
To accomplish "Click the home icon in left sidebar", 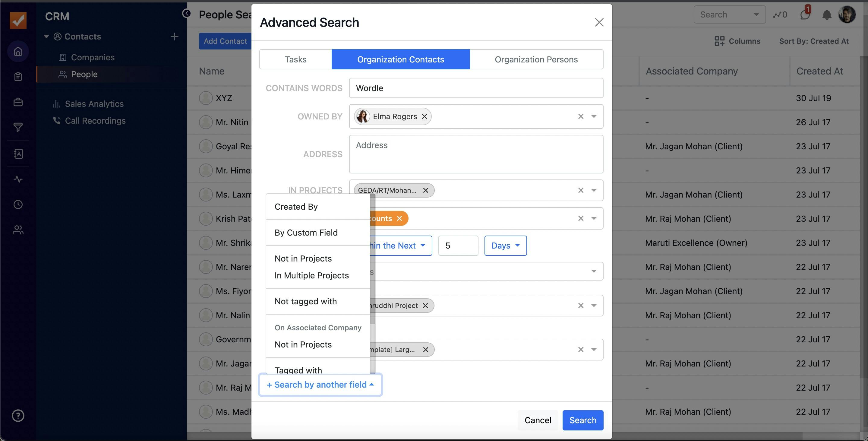I will pos(18,51).
